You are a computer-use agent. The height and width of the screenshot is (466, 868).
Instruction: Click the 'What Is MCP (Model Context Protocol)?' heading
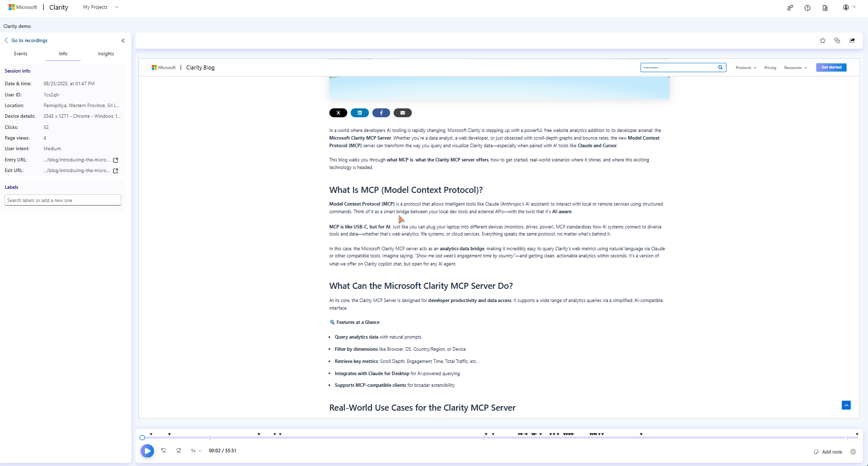pyautogui.click(x=406, y=190)
